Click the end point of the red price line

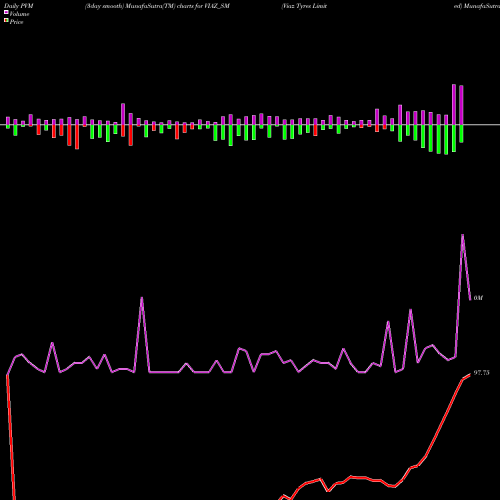click(470, 374)
